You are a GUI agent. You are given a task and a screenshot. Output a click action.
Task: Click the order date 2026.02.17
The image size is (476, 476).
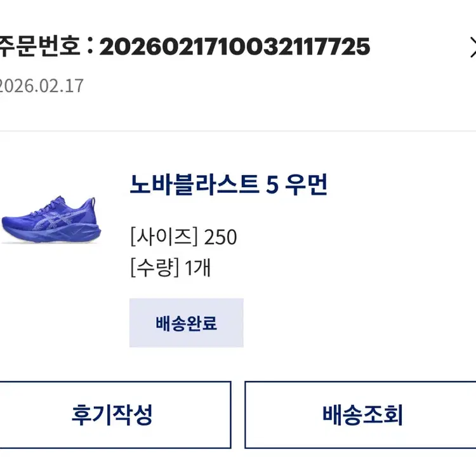(x=41, y=86)
